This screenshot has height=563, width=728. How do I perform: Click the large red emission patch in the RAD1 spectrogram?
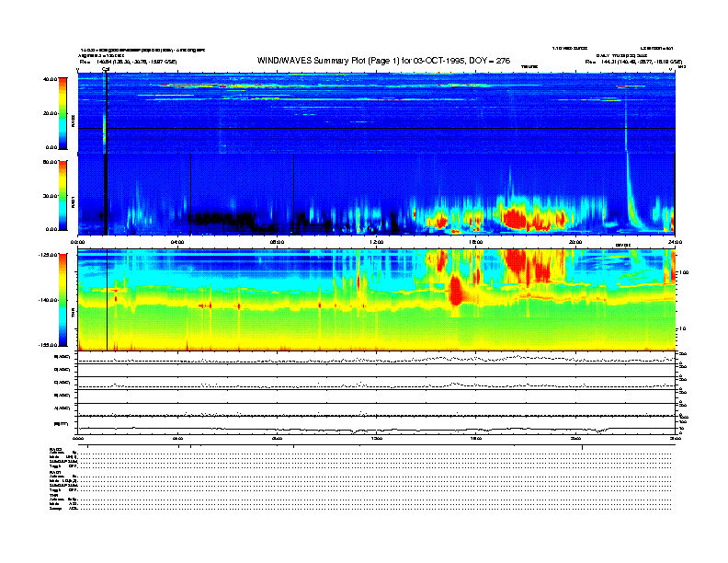point(515,218)
